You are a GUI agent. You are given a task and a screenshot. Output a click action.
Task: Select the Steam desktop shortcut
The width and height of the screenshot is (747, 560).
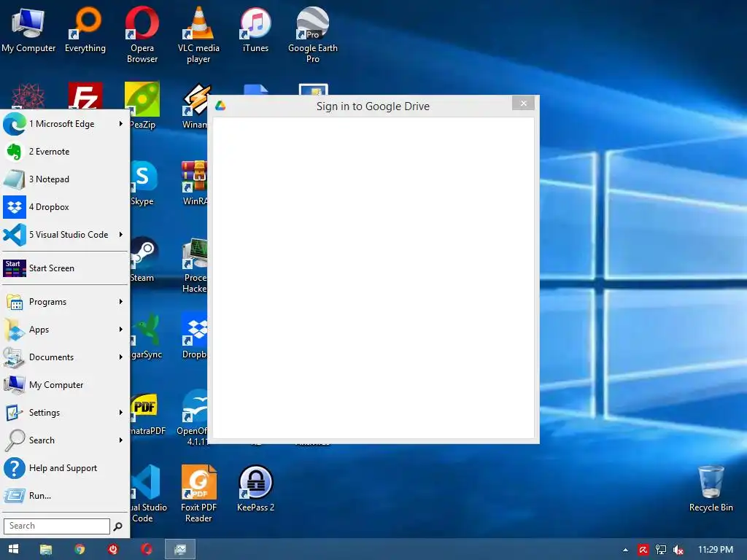coord(142,260)
